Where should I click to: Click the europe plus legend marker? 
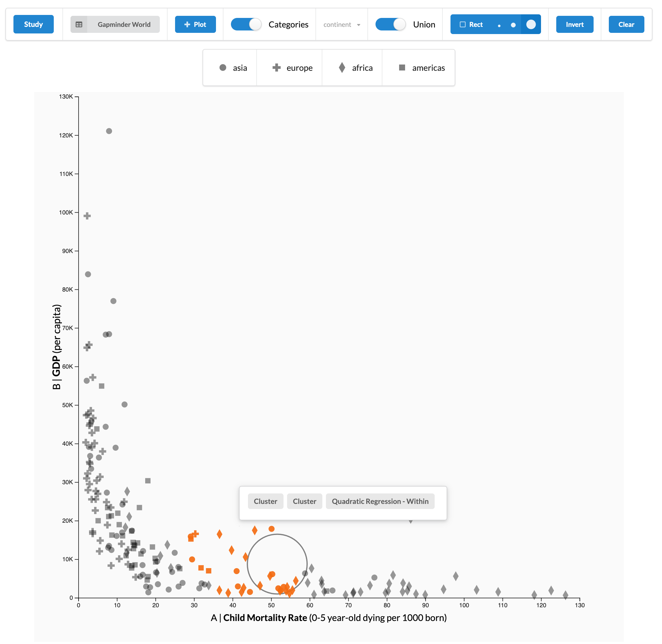click(x=277, y=68)
